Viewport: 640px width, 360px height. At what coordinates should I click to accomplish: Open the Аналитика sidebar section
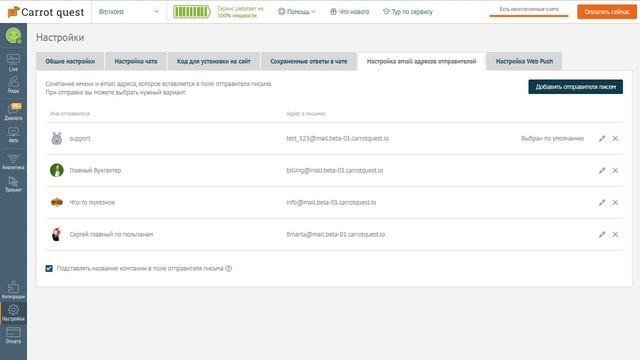(13, 162)
